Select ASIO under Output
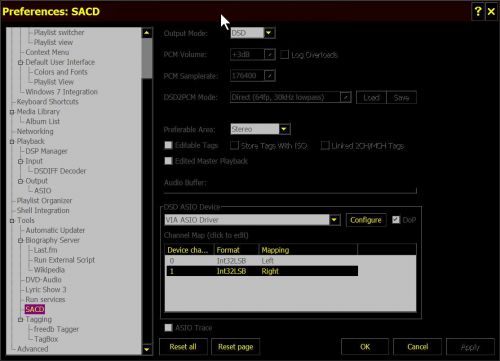This screenshot has width=500, height=361. coord(43,191)
